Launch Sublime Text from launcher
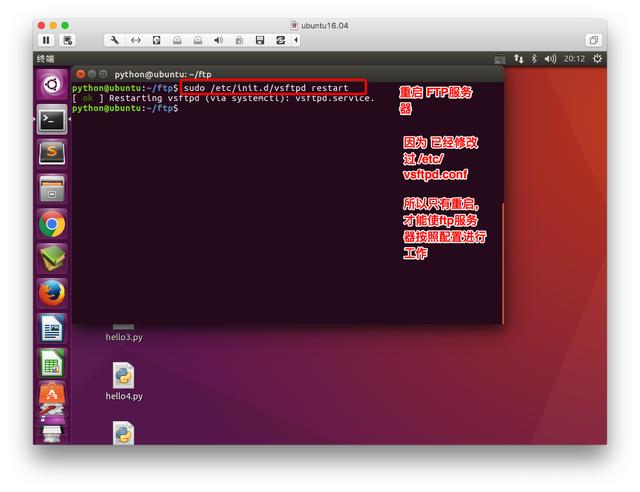The width and height of the screenshot is (640, 492). click(52, 154)
